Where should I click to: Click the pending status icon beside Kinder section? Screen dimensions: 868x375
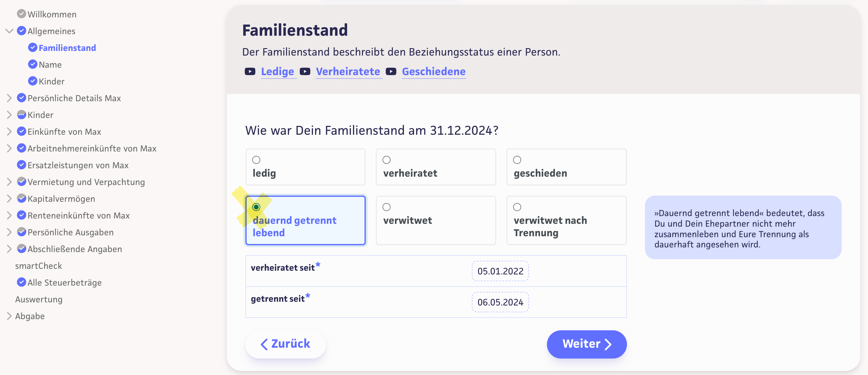point(21,115)
